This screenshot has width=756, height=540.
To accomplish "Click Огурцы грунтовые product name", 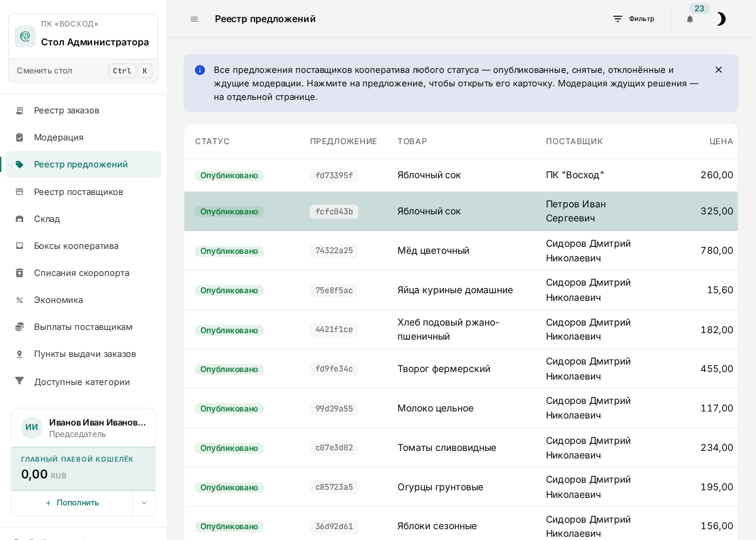I will [x=440, y=487].
